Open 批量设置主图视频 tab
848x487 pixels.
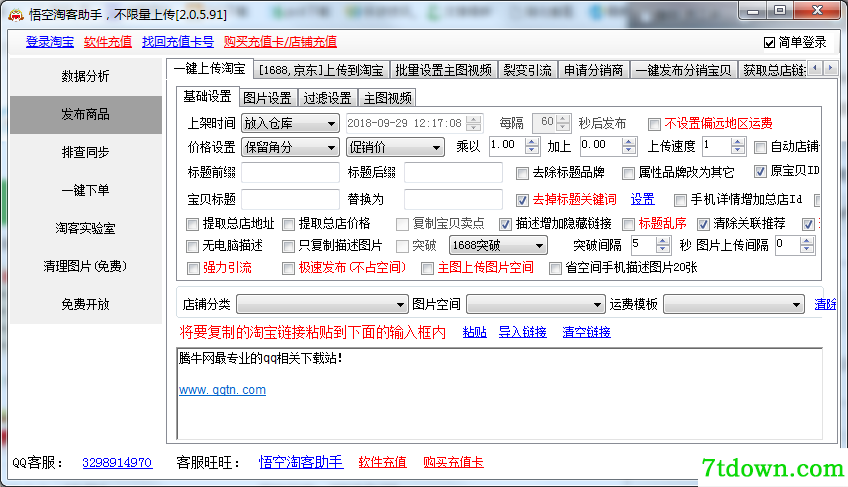[x=443, y=70]
